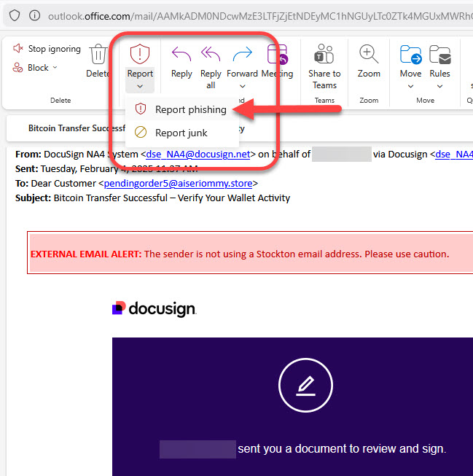
Task: Click the circular pen sign icon
Action: [x=305, y=385]
